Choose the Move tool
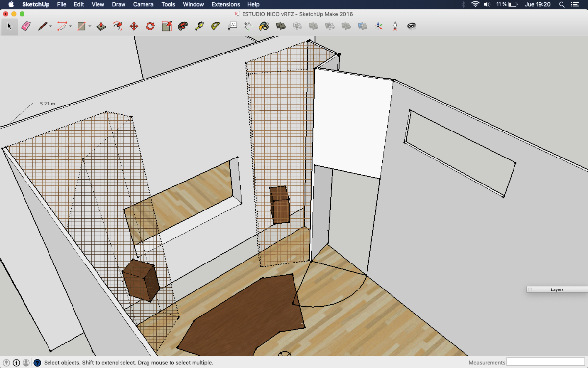 134,26
